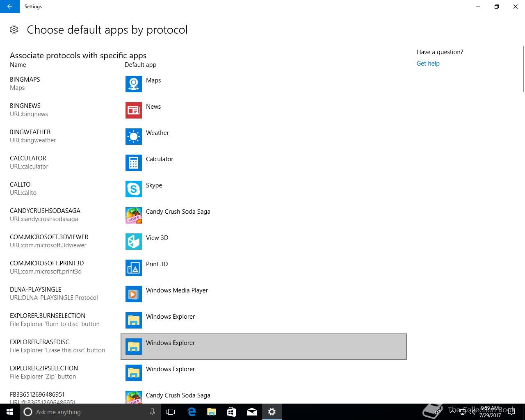Click the Settings gear taskbar icon
The image size is (525, 420).
[x=272, y=412]
